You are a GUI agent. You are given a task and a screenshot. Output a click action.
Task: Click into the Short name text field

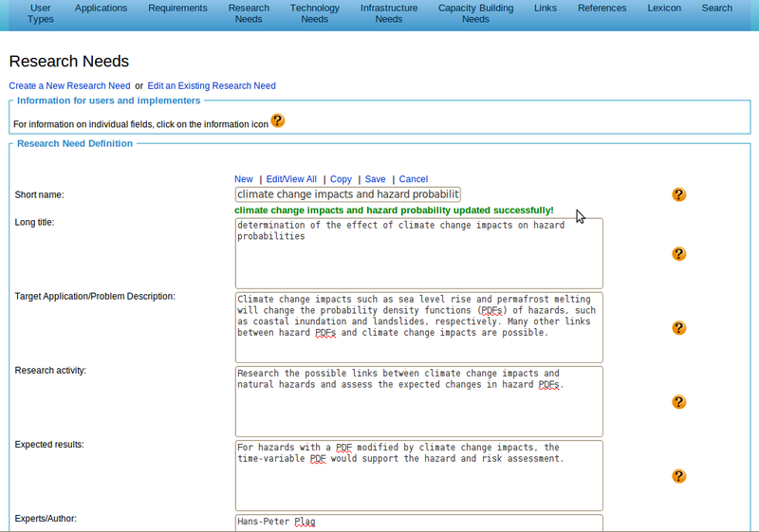[347, 194]
